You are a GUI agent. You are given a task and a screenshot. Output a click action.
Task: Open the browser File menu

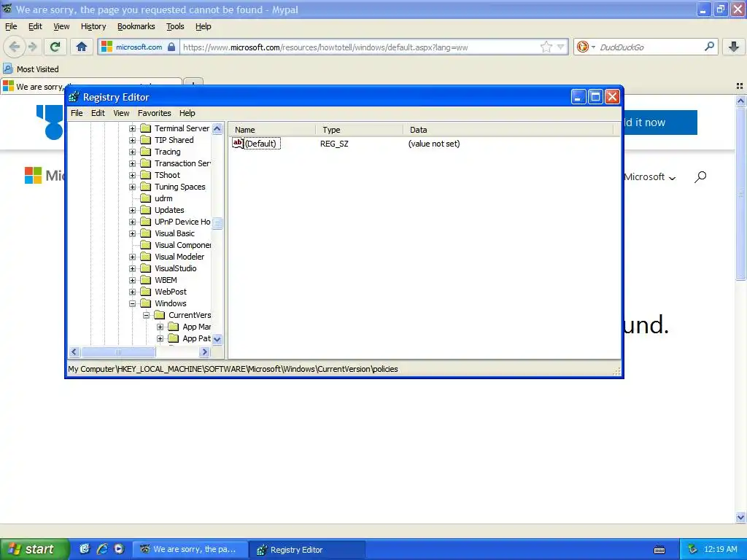tap(11, 26)
